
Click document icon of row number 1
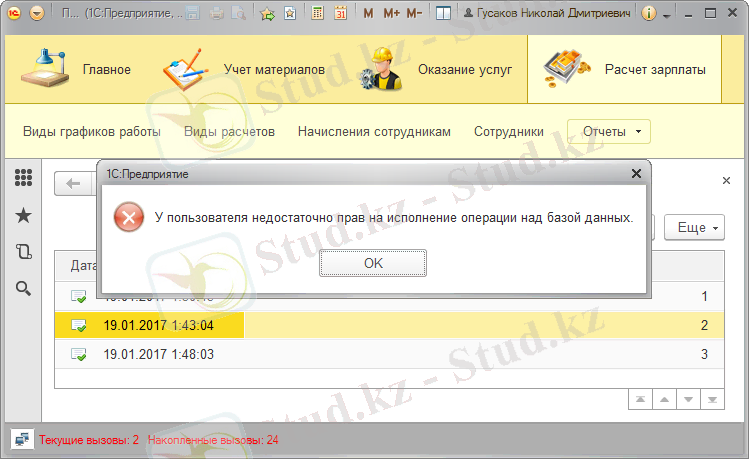78,297
